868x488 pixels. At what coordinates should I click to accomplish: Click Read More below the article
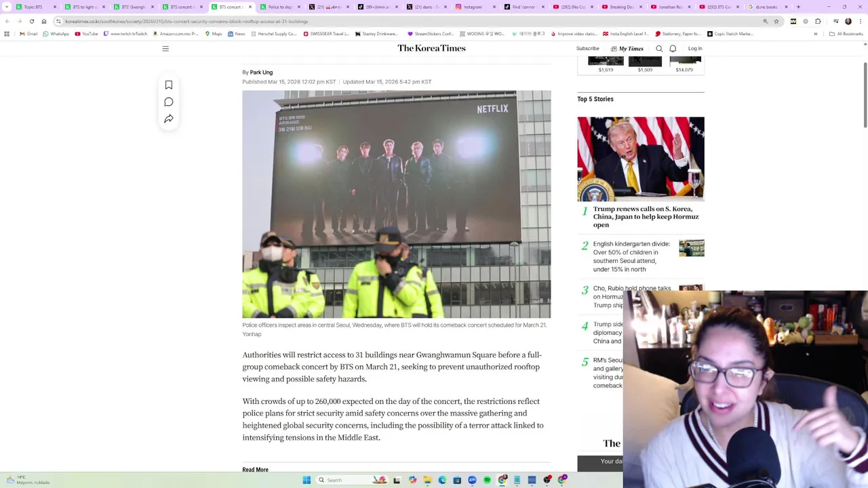point(256,470)
